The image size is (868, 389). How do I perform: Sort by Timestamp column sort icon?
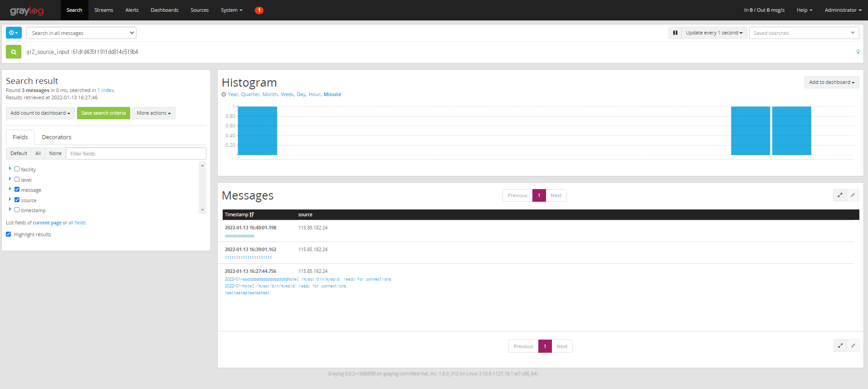coord(252,215)
